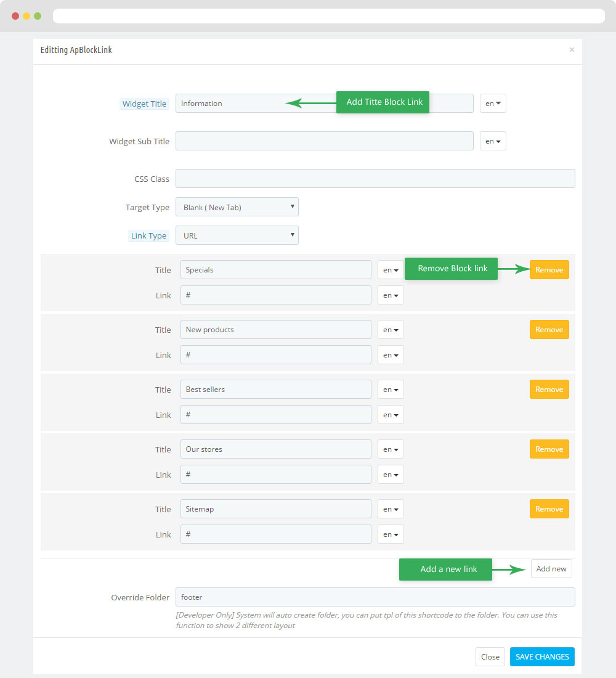Remove the Sitemap block link
The height and width of the screenshot is (678, 616).
[549, 509]
